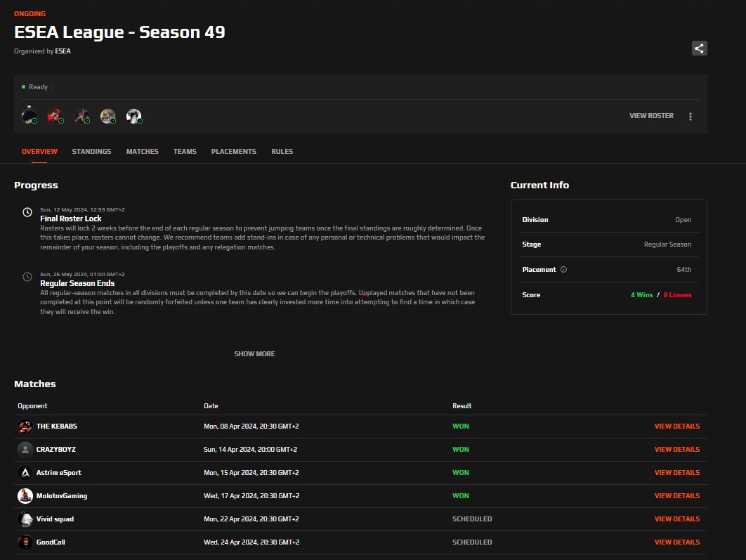The image size is (746, 560).
Task: View details for GoodCall match
Action: (677, 542)
